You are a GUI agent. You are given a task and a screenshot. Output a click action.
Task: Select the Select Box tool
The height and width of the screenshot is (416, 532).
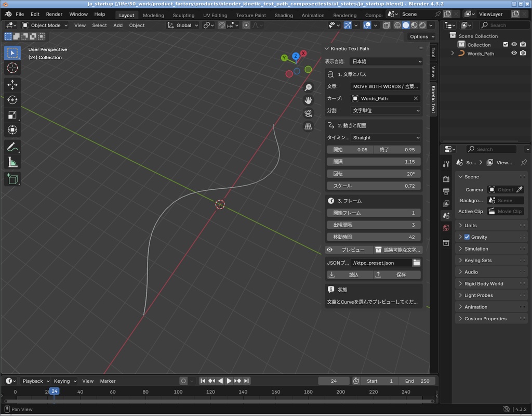click(x=12, y=53)
